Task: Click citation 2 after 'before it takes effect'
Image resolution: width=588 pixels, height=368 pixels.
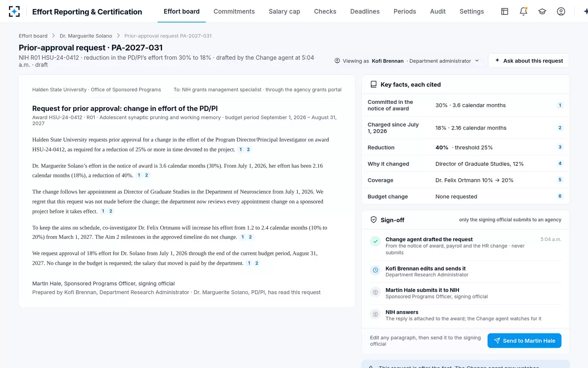Action: [111, 211]
